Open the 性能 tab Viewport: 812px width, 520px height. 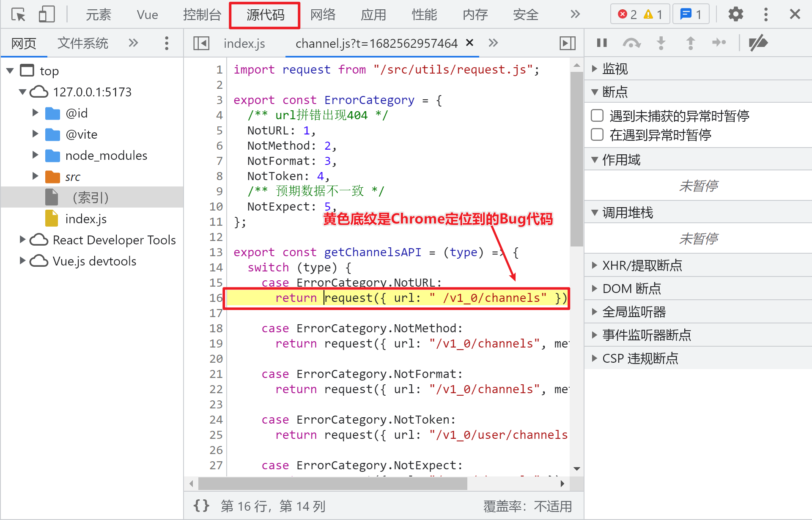(424, 15)
